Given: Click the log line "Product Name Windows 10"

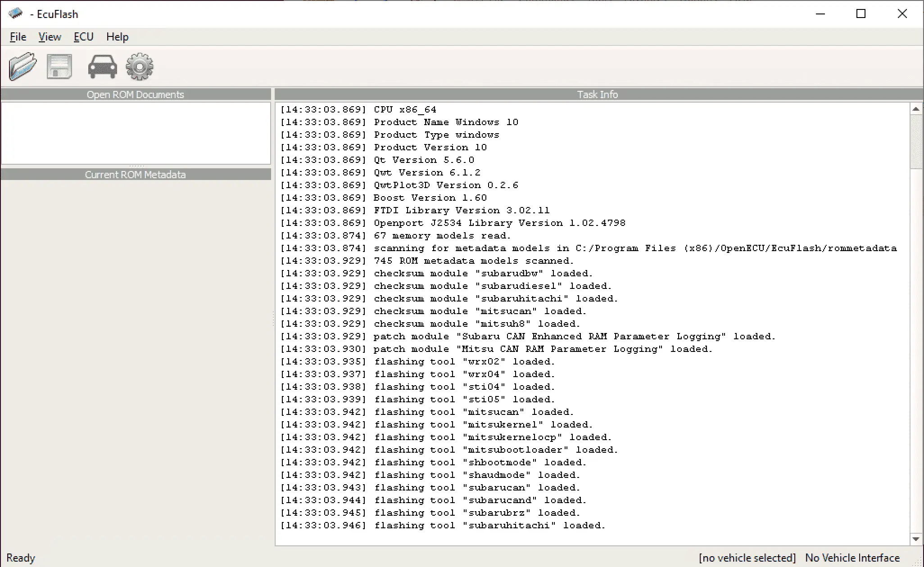Looking at the screenshot, I should pyautogui.click(x=399, y=122).
